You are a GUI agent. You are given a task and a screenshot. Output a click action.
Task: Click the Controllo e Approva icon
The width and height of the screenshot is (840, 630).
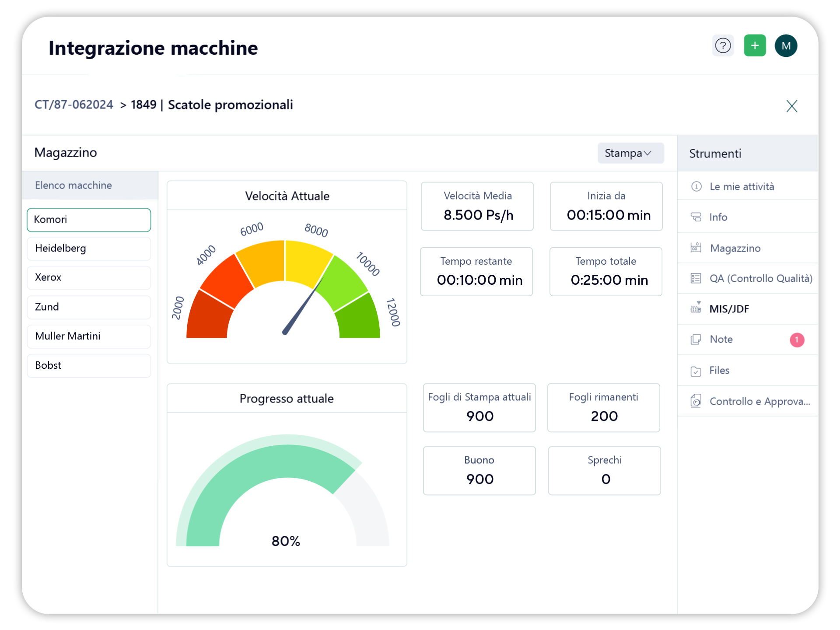coord(696,401)
